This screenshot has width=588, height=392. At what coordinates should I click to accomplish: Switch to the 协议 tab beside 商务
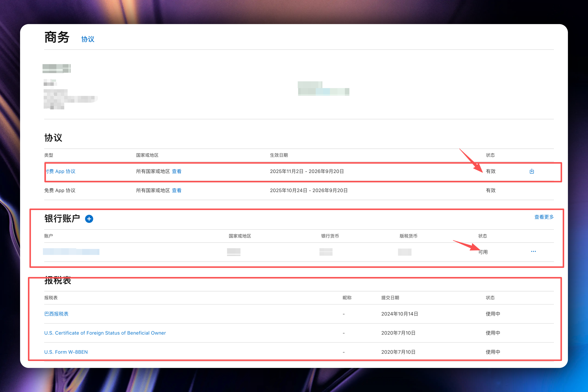[x=87, y=39]
